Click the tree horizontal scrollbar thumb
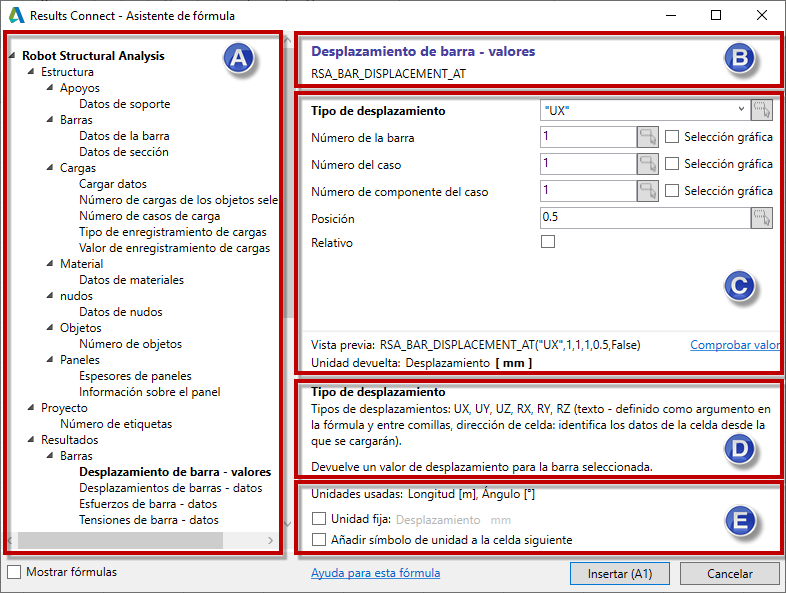Image resolution: width=786 pixels, height=593 pixels. (x=120, y=540)
